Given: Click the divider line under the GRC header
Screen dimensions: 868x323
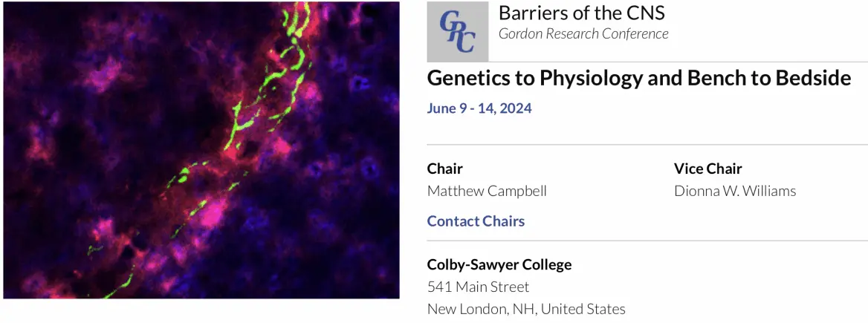Looking at the screenshot, I should coord(676,62).
